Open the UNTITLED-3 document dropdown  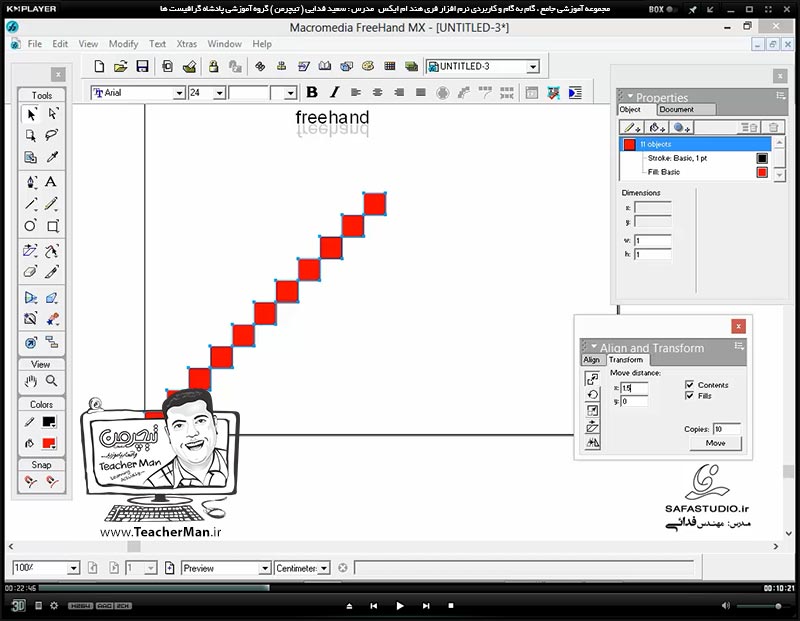533,67
